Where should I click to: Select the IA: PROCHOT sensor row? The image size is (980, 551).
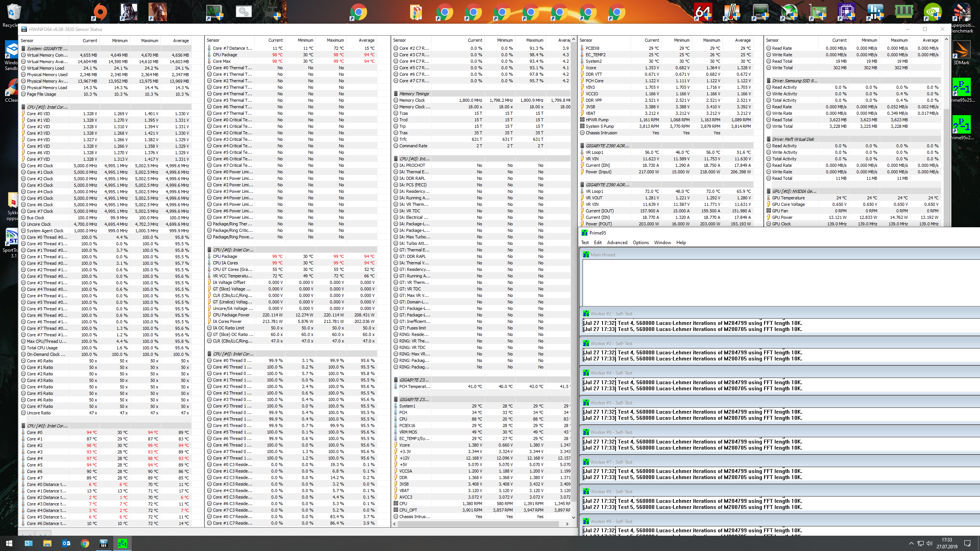pos(481,165)
